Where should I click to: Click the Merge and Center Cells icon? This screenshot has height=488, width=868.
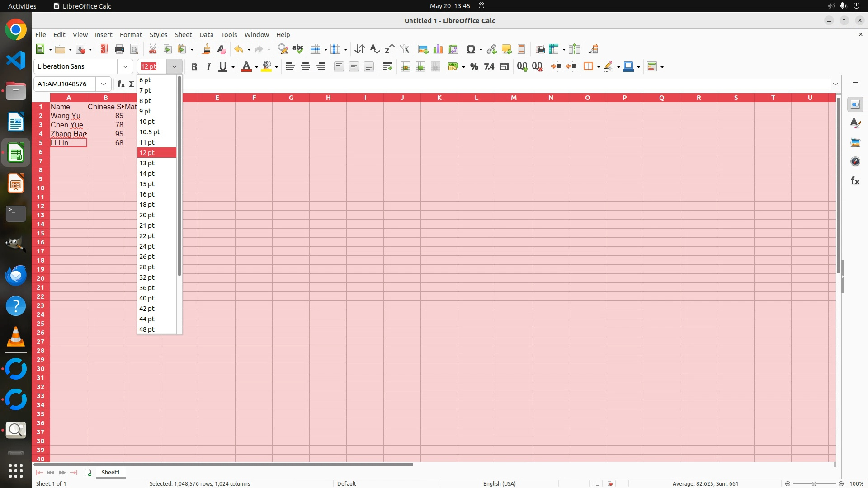coord(406,66)
